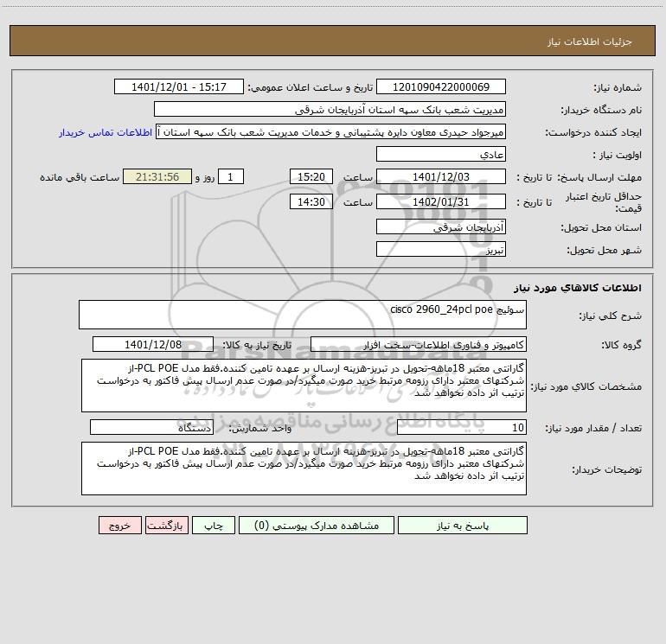666x644 pixels.
Task: Click the شهر محل تحویل label
Action: tap(605, 250)
